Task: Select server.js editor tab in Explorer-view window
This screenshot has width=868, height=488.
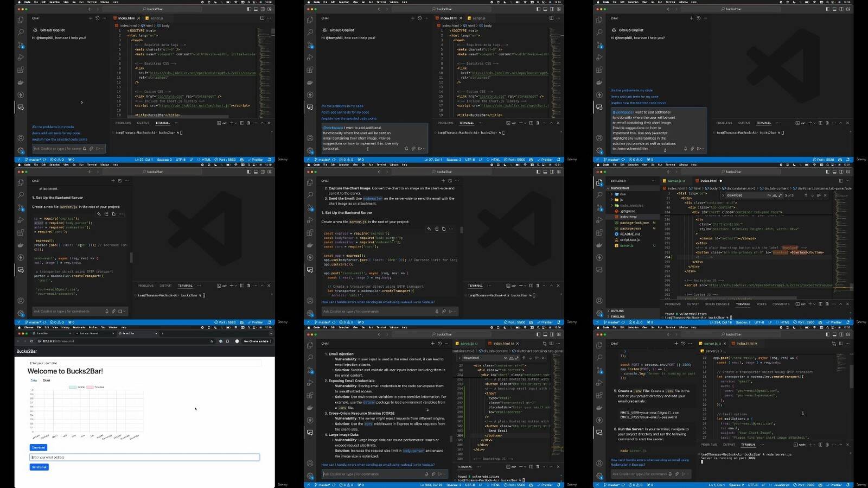Action: [676, 181]
